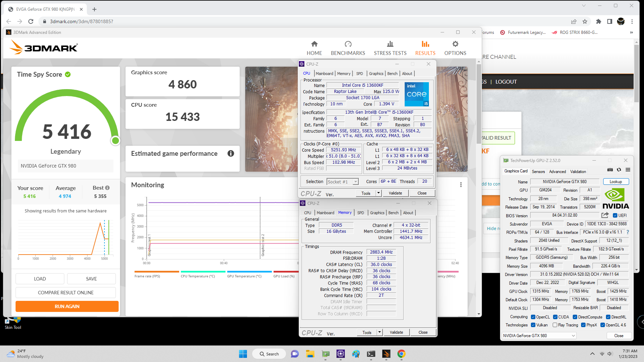Toggle the OpenCL checkbox
Screen dimensions: 644x362
click(x=533, y=317)
